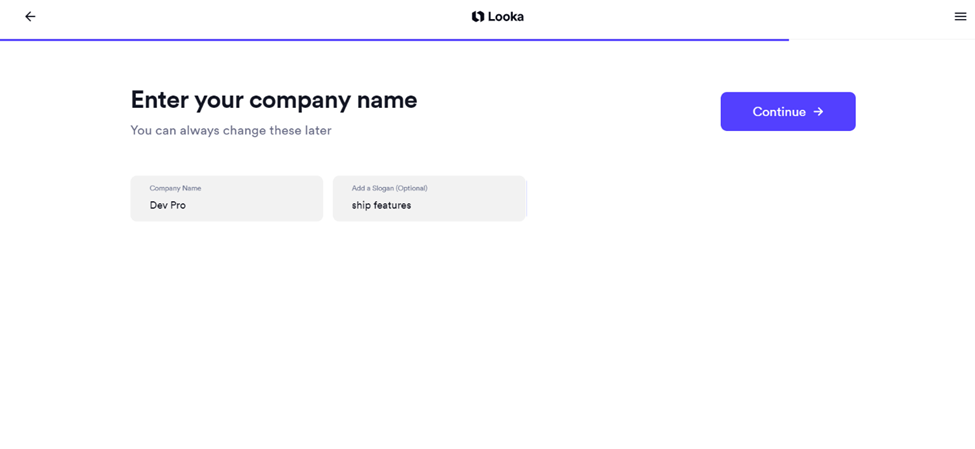Focus the Company Name input field

pyautogui.click(x=226, y=198)
